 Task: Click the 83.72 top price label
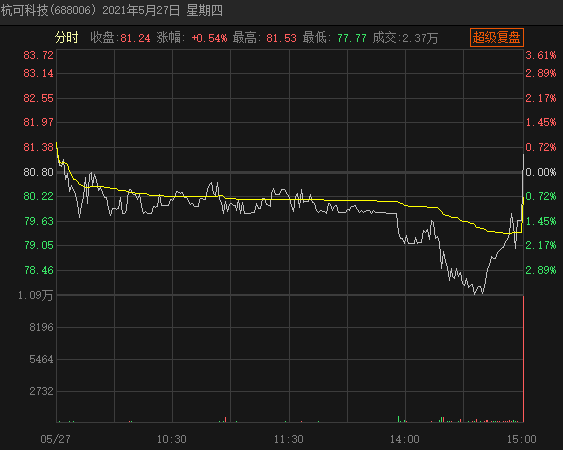pyautogui.click(x=38, y=55)
